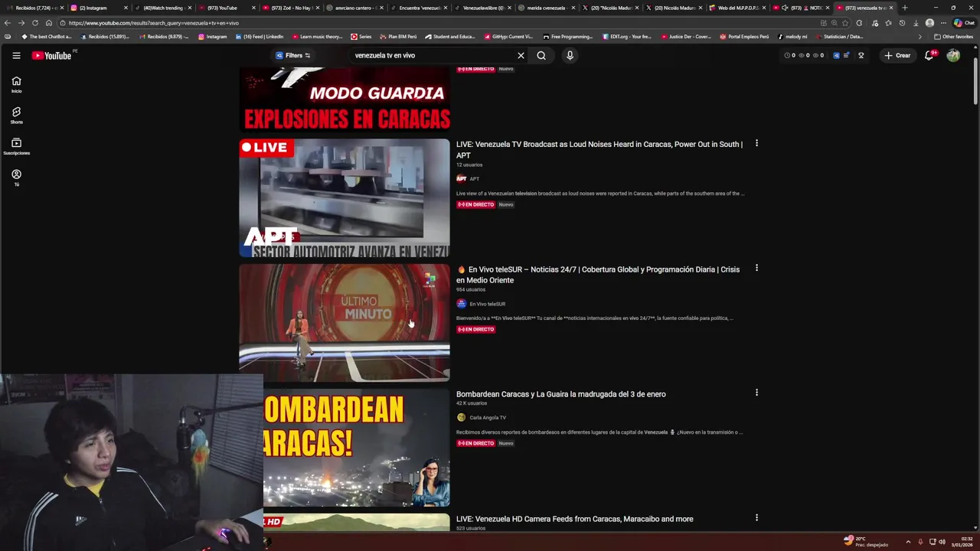Click the Crear button
980x551 pixels.
897,55
